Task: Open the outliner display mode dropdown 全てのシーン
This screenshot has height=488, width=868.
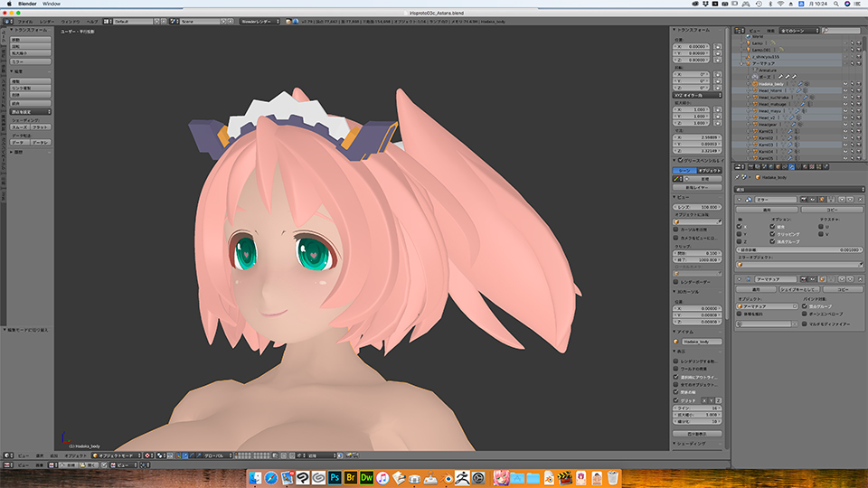Action: (x=799, y=31)
